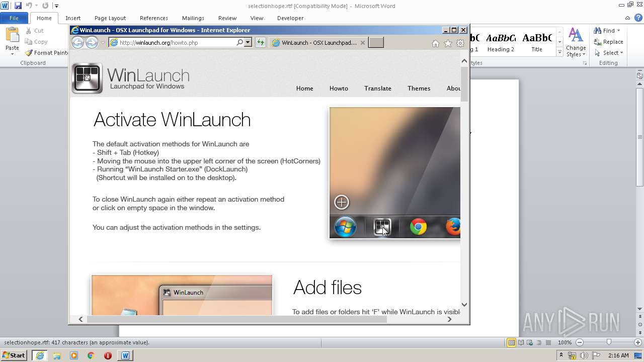Image resolution: width=644 pixels, height=362 pixels.
Task: Click the Zoom Out minus button
Action: click(579, 342)
